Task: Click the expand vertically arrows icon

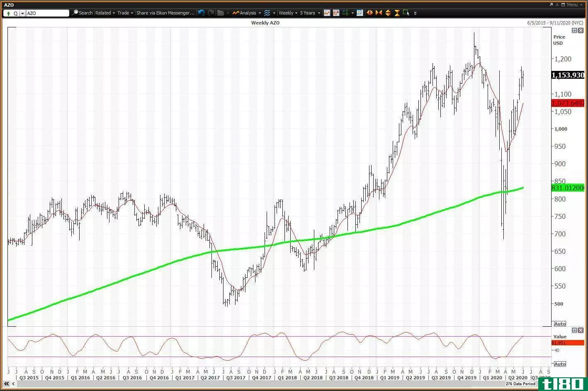Action: coord(388,13)
